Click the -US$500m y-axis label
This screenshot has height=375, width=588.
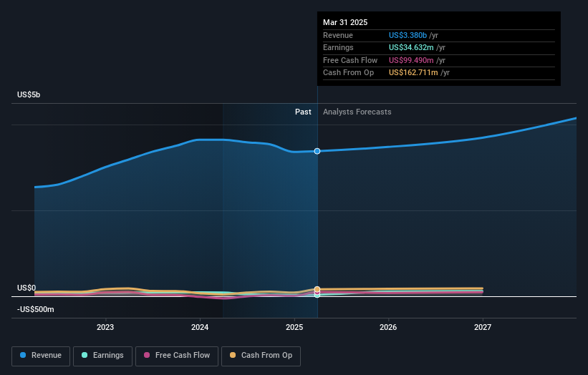36,309
